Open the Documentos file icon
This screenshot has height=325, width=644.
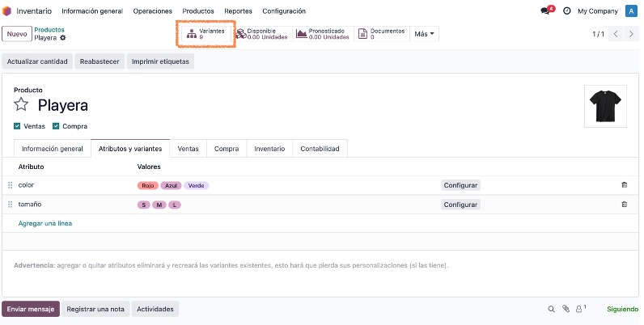point(362,34)
